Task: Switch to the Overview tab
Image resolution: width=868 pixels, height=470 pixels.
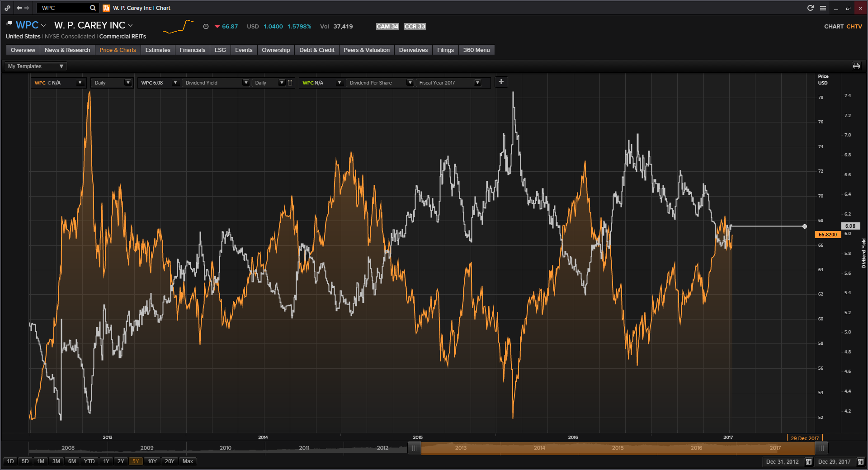Action: 23,50
